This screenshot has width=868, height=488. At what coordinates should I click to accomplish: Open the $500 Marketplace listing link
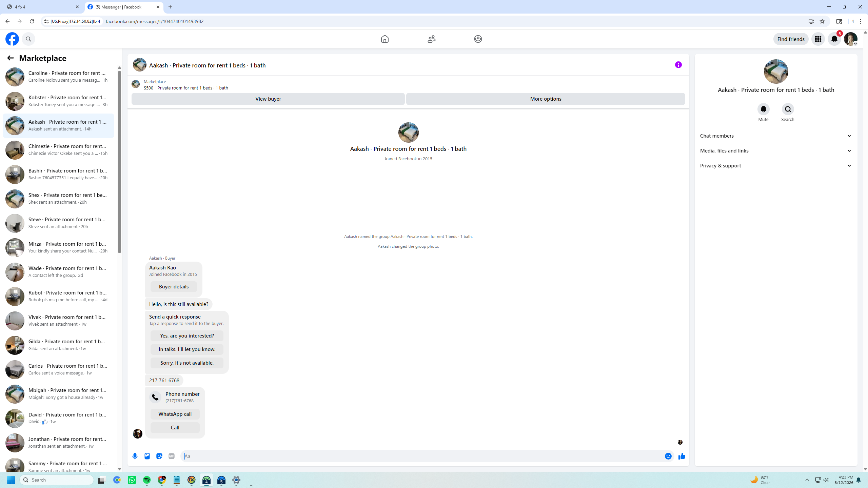(x=186, y=88)
